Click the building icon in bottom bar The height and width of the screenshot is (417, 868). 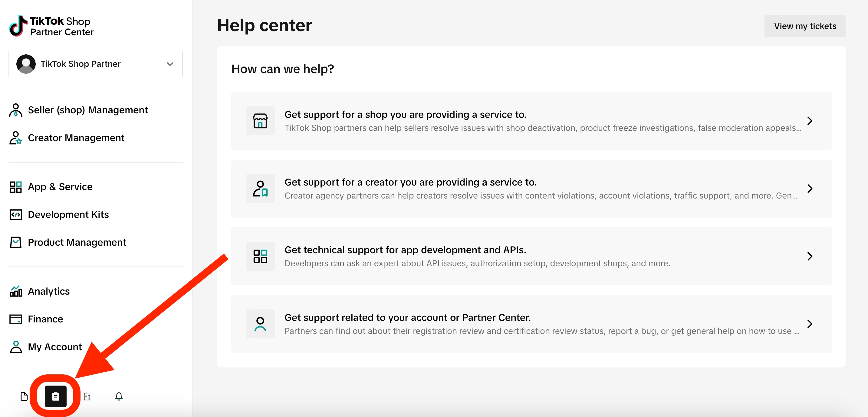pos(87,396)
